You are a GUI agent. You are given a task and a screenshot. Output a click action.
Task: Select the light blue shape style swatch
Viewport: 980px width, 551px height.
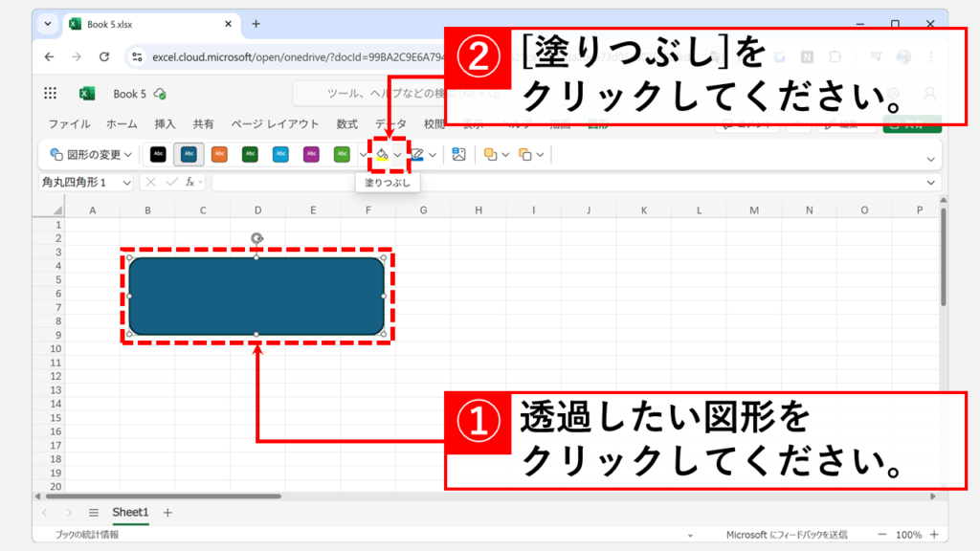pos(280,154)
